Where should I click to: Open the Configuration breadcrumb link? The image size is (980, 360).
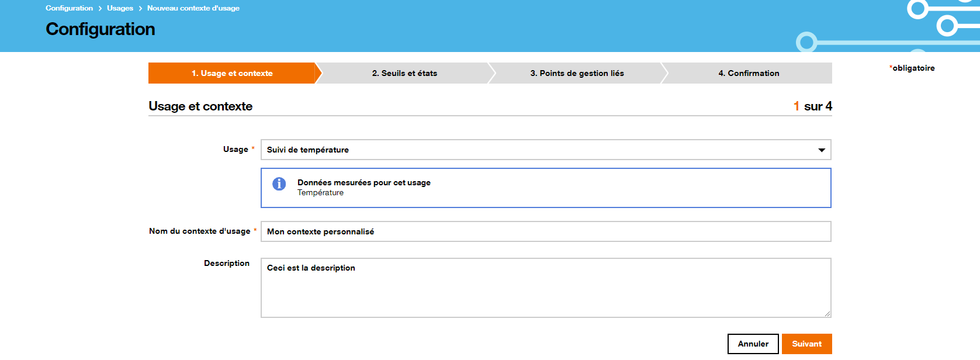(x=69, y=8)
